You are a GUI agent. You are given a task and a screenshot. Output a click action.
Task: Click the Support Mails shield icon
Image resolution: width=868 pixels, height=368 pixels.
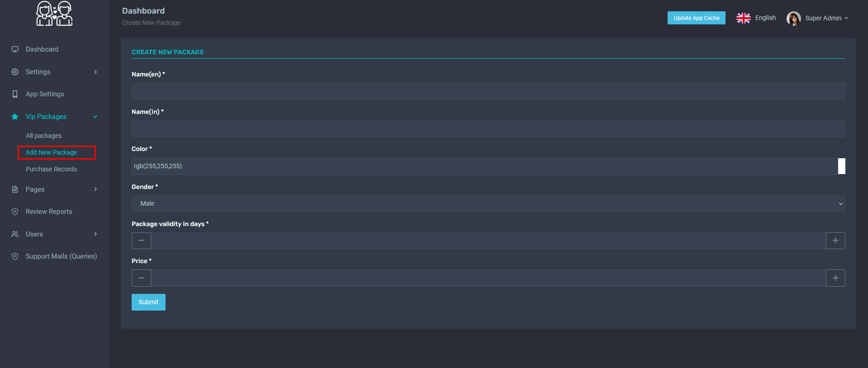pos(15,256)
